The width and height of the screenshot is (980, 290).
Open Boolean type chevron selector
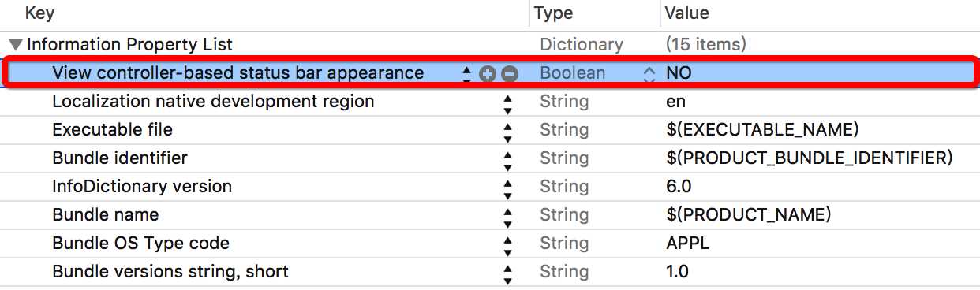pyautogui.click(x=649, y=74)
